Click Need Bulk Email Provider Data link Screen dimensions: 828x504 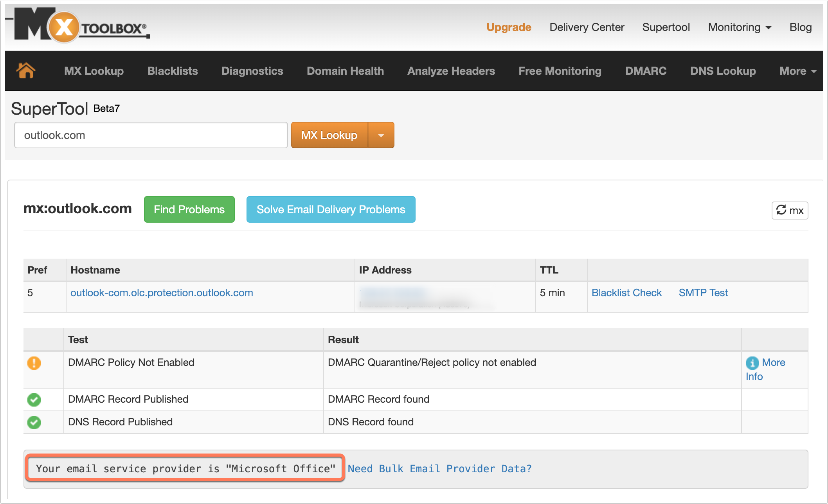point(439,469)
